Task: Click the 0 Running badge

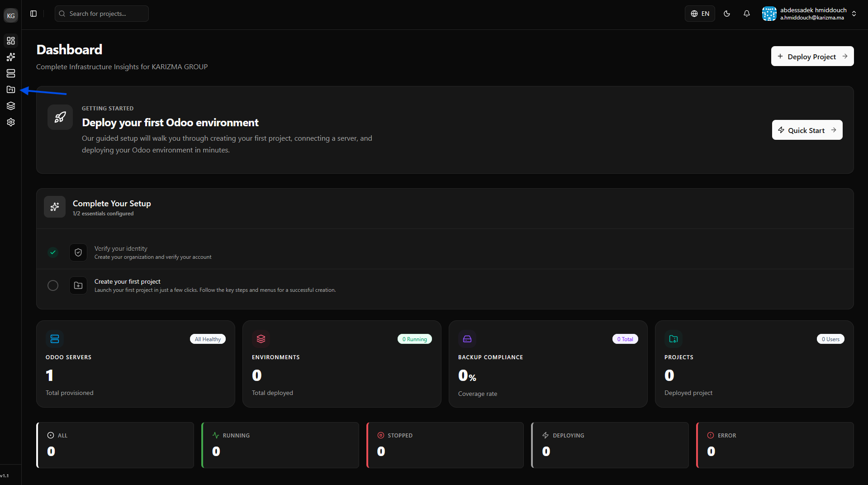Action: [415, 339]
